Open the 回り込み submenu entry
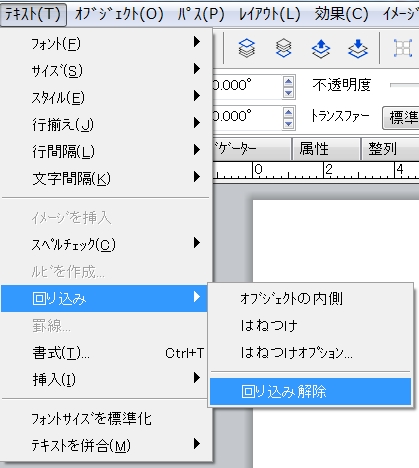 (x=104, y=298)
